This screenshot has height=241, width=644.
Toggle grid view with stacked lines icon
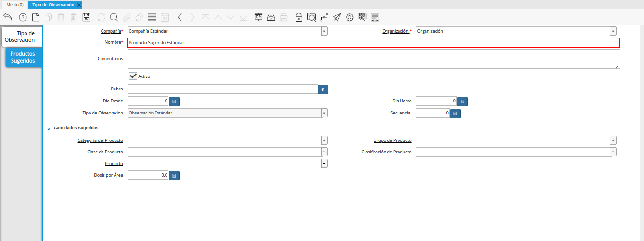(152, 17)
